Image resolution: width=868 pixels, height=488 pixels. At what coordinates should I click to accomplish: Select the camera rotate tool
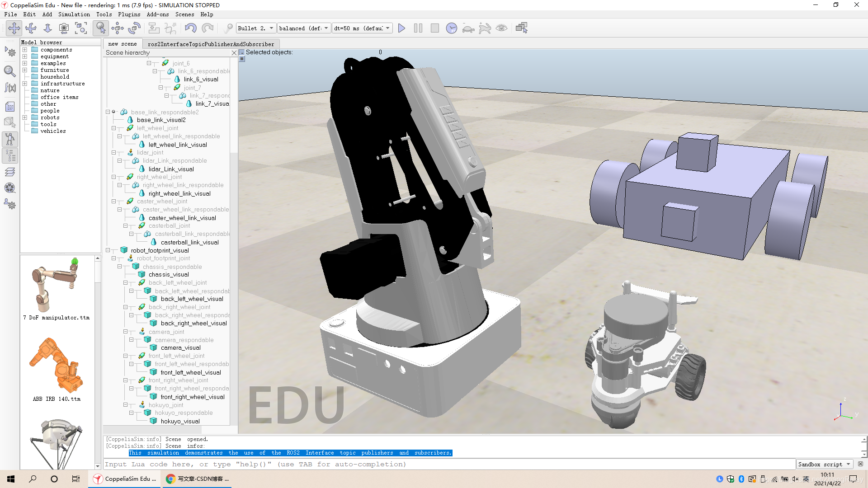pos(31,28)
